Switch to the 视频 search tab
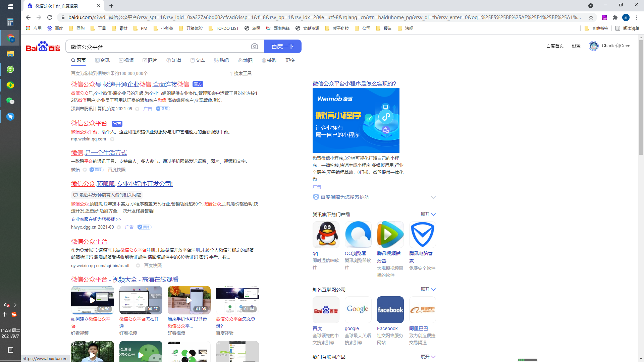 [126, 60]
